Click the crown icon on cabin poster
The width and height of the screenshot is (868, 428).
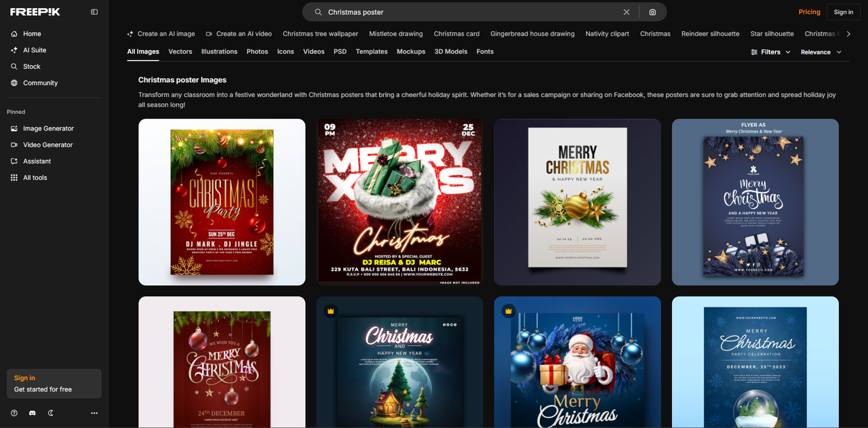[x=331, y=311]
